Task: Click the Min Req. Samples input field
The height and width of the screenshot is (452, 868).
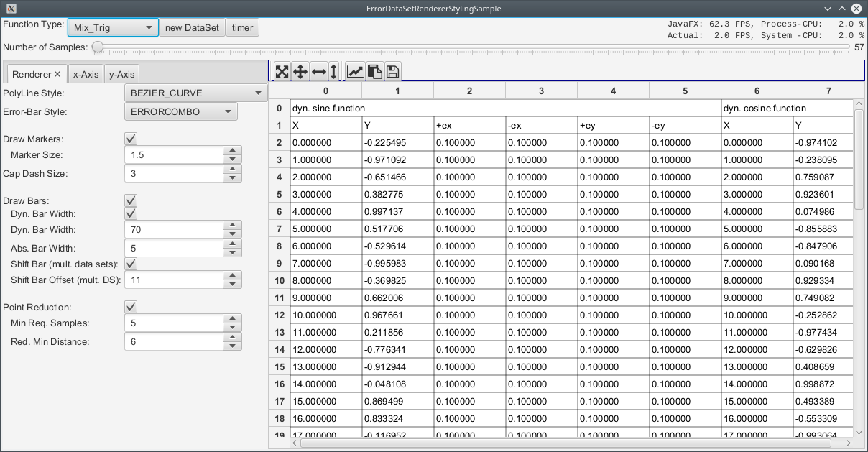Action: [173, 323]
